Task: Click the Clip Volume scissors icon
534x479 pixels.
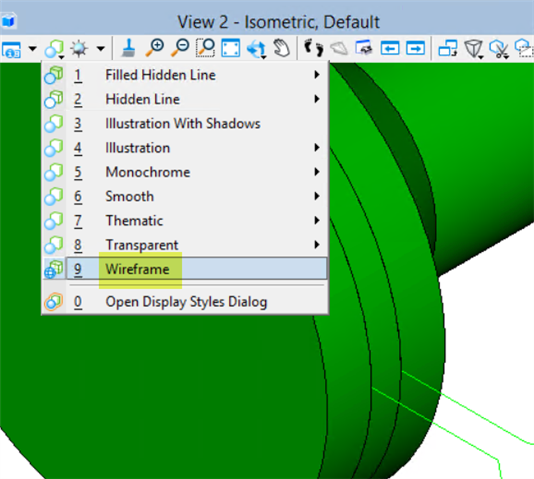Action: click(x=499, y=49)
